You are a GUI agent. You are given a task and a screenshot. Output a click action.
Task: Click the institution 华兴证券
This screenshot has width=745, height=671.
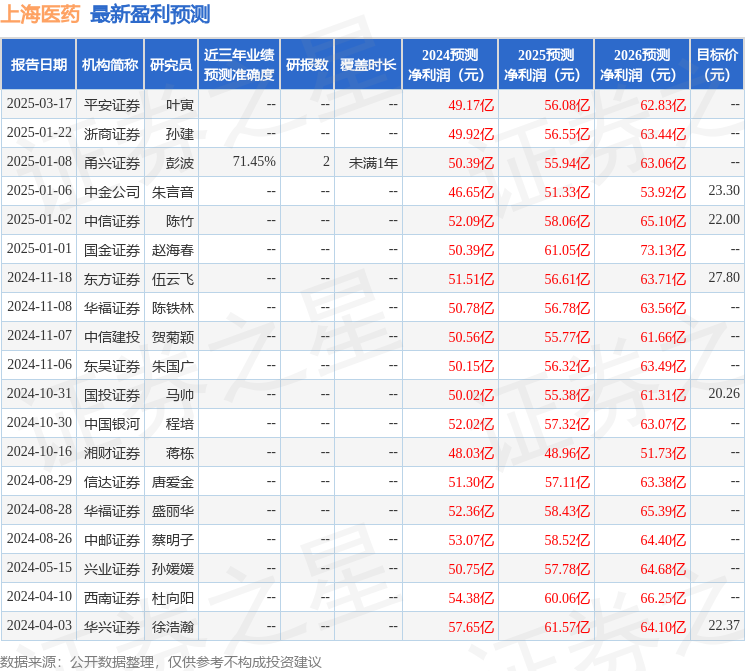112,627
